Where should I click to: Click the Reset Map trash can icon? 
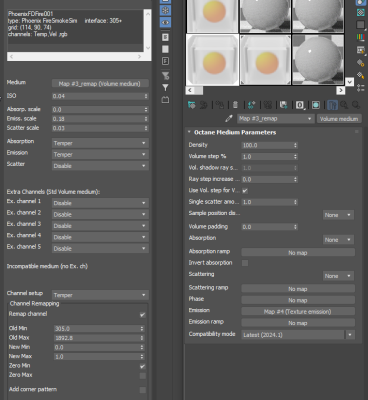click(x=235, y=105)
